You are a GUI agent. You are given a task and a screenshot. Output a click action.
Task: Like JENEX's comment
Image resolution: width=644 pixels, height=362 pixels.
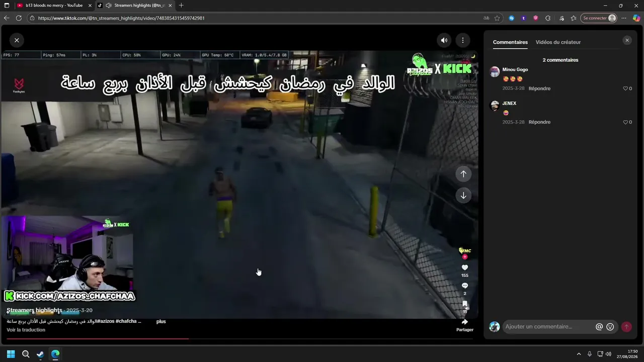(626, 122)
